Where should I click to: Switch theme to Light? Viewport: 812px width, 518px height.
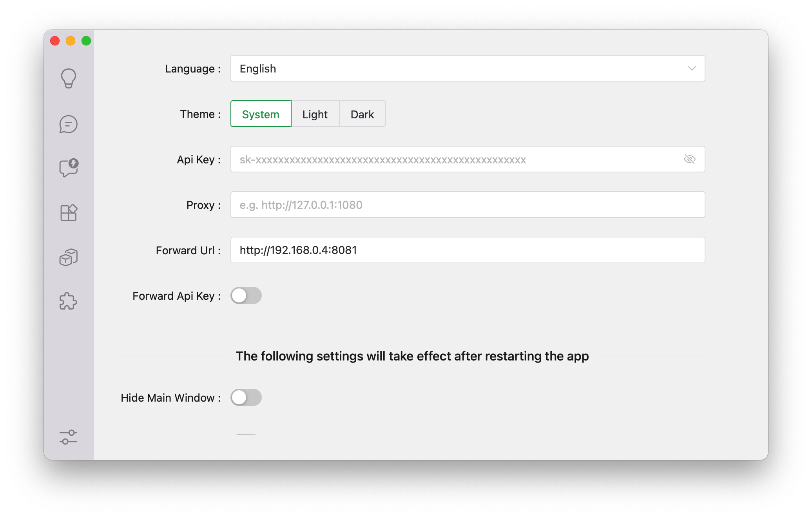click(x=315, y=114)
